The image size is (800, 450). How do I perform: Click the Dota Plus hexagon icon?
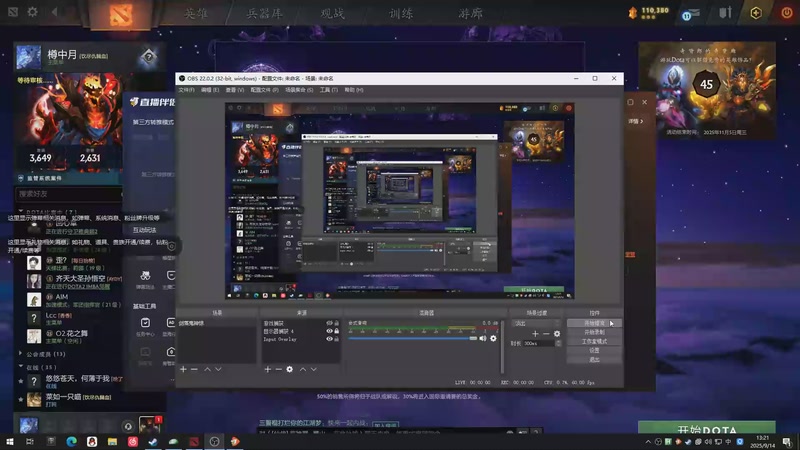[756, 13]
